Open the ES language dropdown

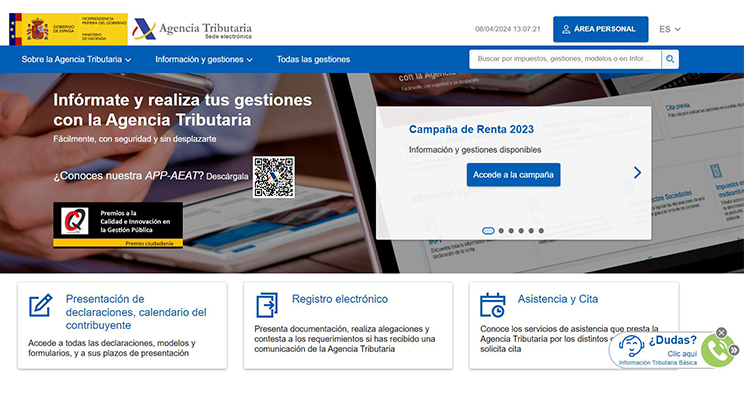(670, 29)
